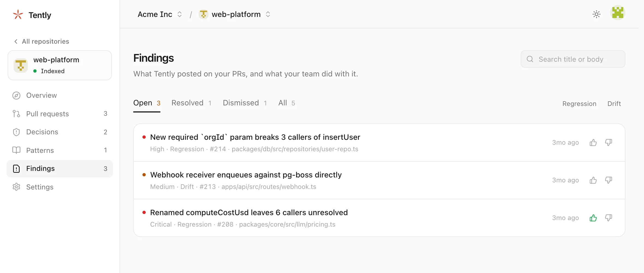Click the Overview compass icon

point(16,96)
